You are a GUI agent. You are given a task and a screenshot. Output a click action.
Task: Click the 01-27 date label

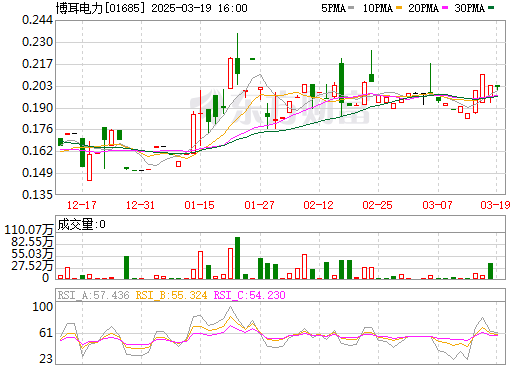pyautogui.click(x=259, y=205)
